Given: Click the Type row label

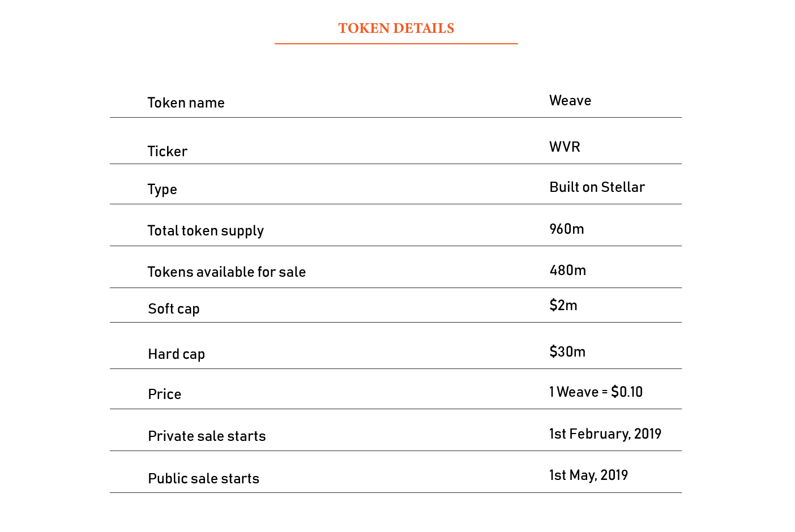Looking at the screenshot, I should coord(162,190).
